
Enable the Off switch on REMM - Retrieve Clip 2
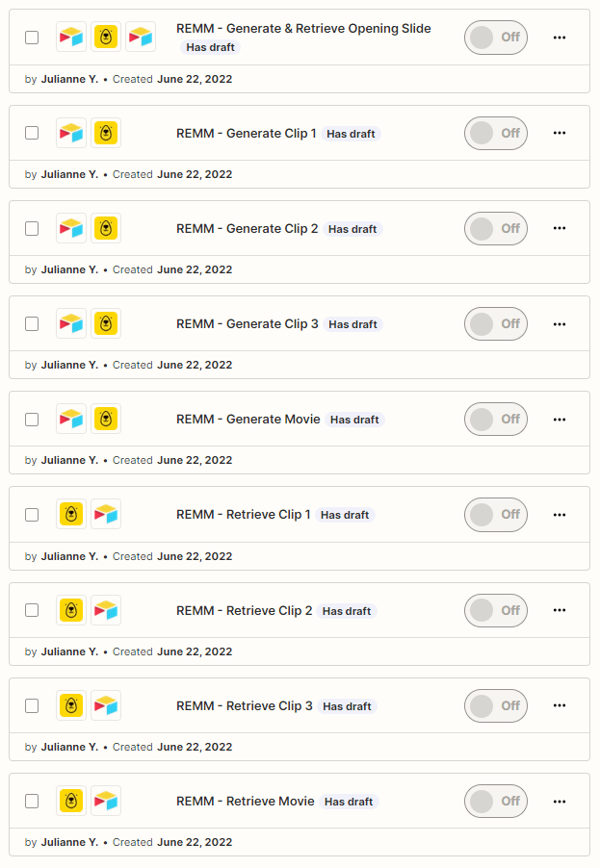click(496, 609)
